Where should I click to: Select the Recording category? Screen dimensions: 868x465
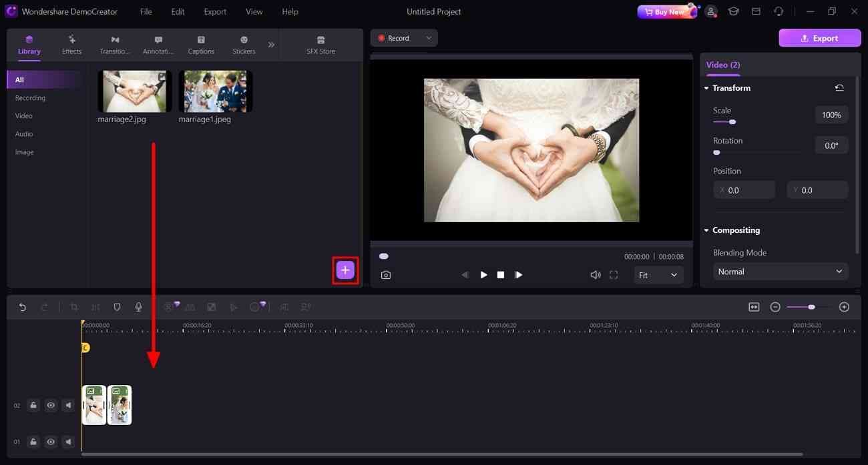pyautogui.click(x=30, y=98)
